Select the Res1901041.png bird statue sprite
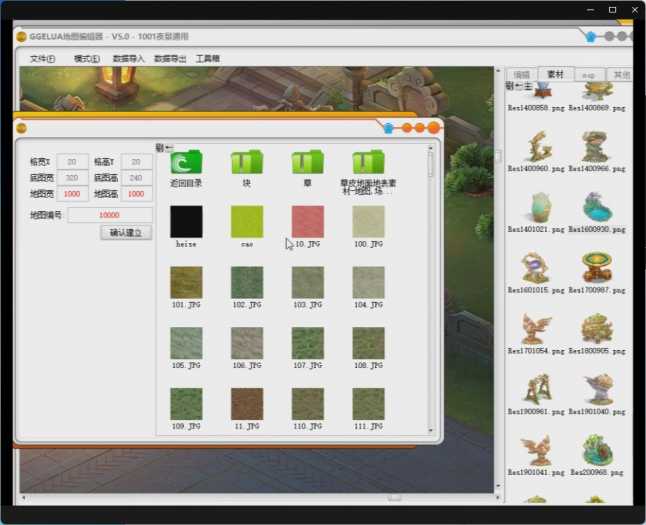The width and height of the screenshot is (646, 525). pyautogui.click(x=536, y=450)
